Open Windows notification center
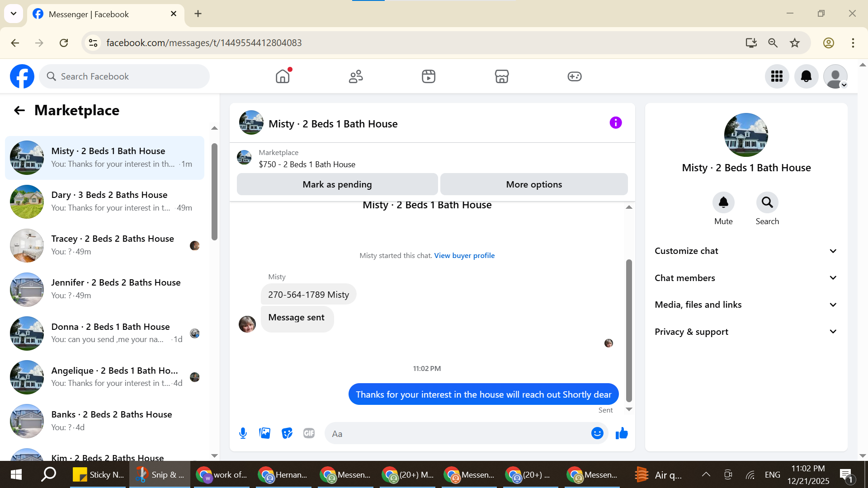Screen dimensions: 868x488 pyautogui.click(x=846, y=475)
